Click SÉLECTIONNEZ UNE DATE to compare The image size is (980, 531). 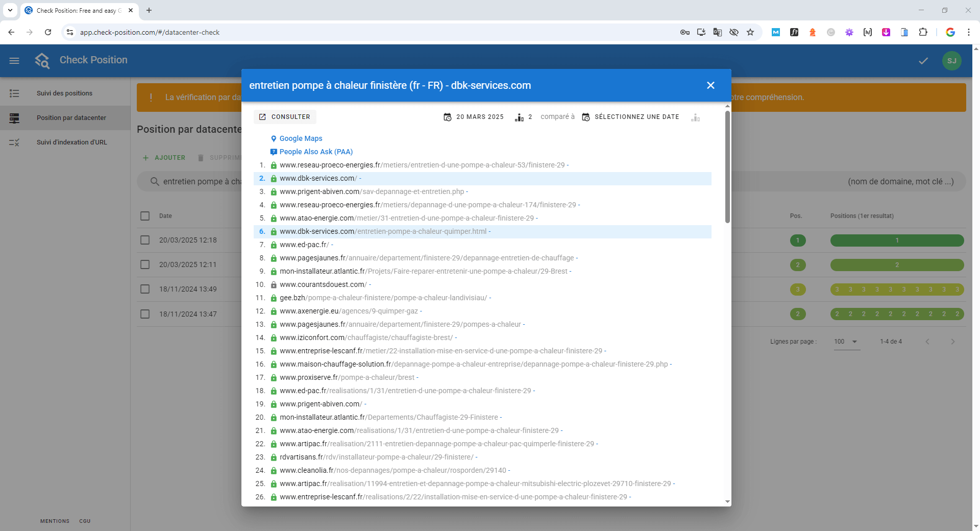click(631, 117)
